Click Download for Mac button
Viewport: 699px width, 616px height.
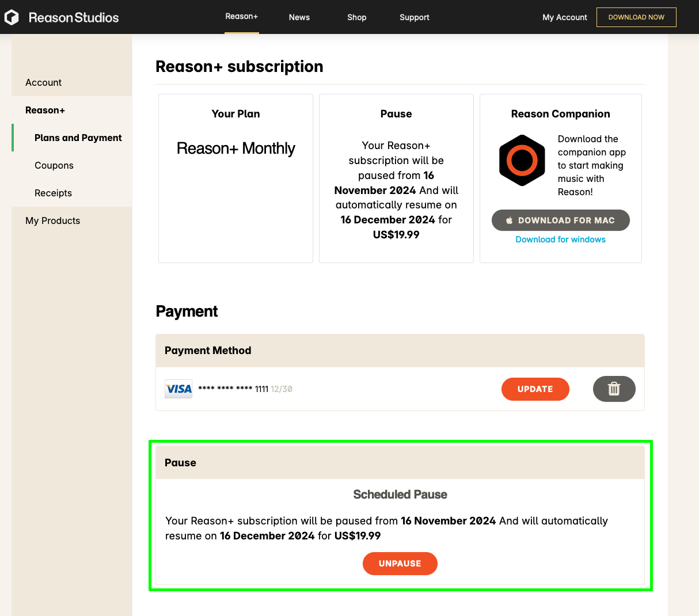(x=561, y=220)
